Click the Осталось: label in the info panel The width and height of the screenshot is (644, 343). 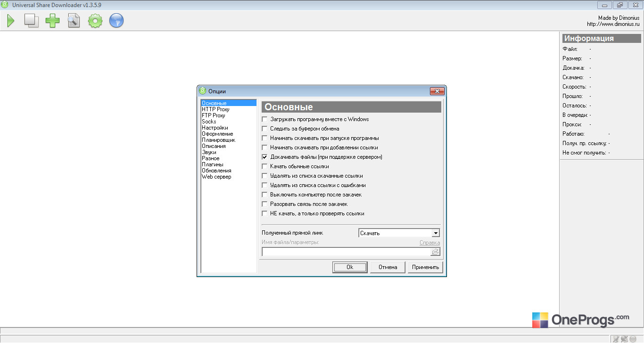[575, 106]
